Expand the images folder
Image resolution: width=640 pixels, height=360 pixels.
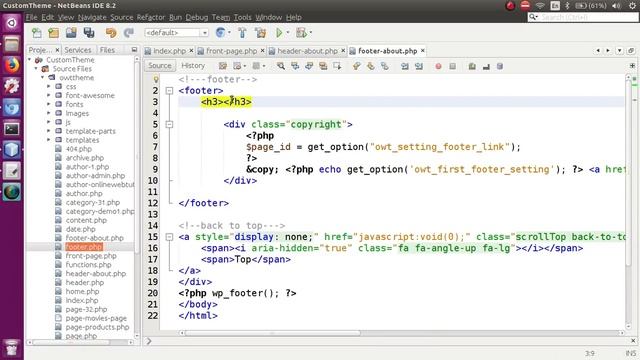(49, 113)
